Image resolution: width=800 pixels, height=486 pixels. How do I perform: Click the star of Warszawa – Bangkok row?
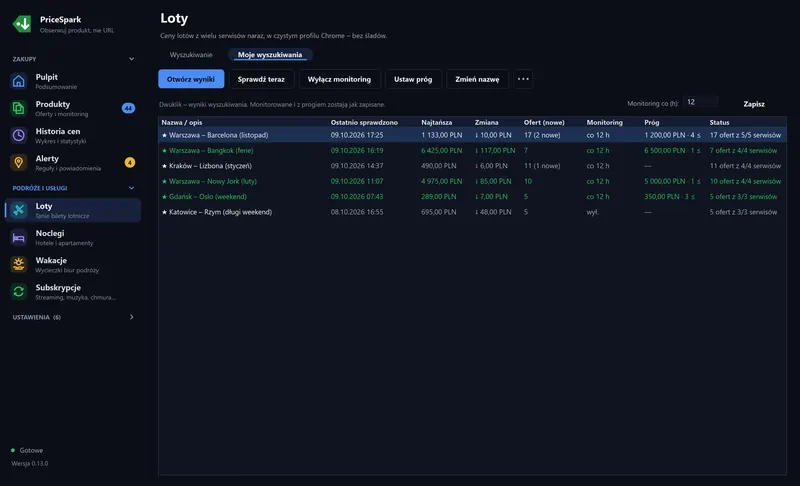164,150
